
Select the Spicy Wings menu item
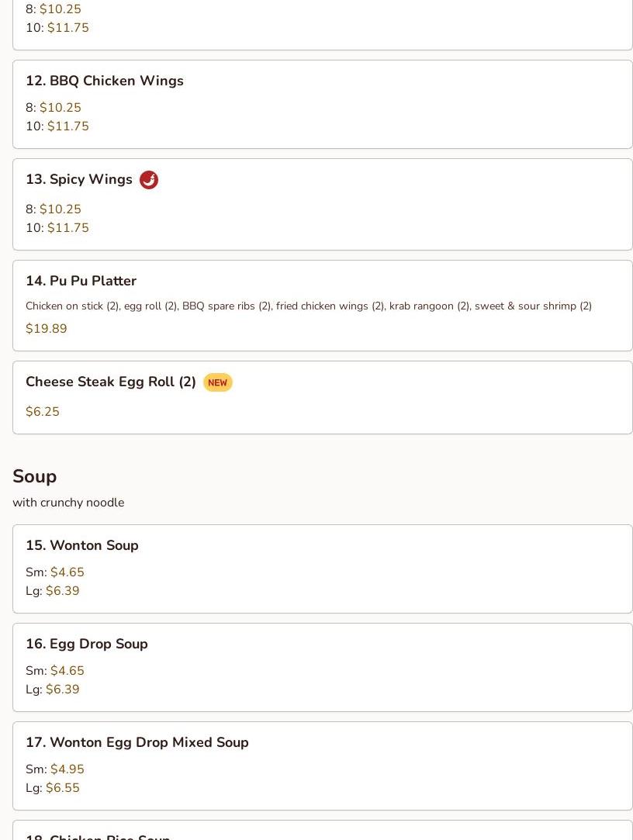79,179
